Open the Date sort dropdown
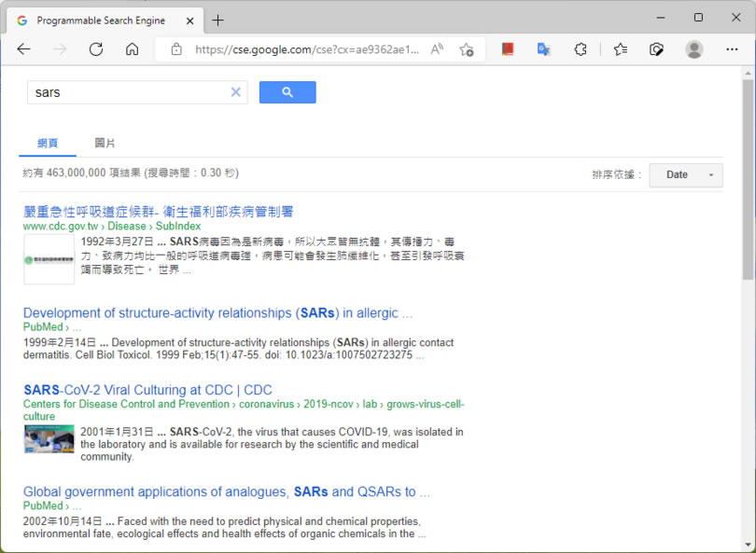 (x=686, y=175)
